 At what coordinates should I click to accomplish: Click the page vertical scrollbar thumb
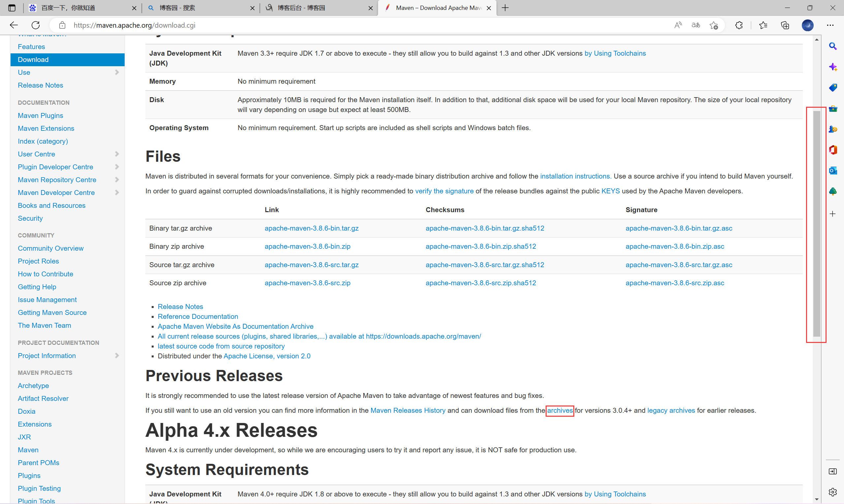tap(816, 224)
